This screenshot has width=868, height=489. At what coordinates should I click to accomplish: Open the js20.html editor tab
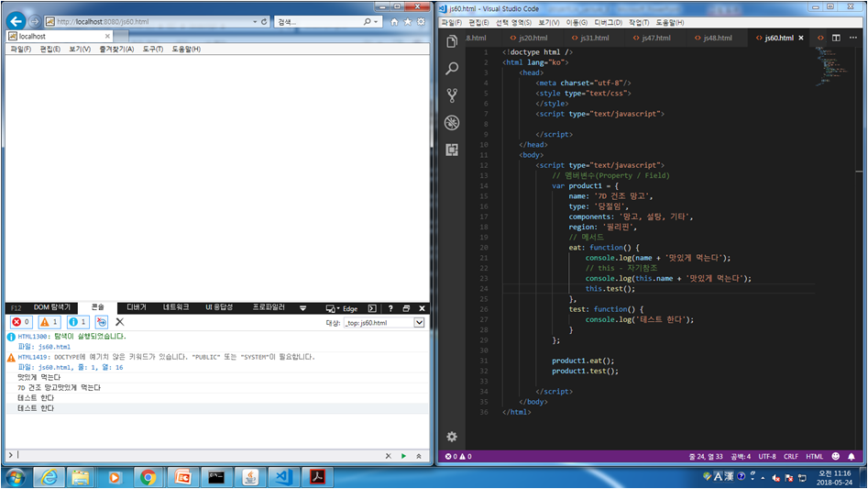pos(529,38)
